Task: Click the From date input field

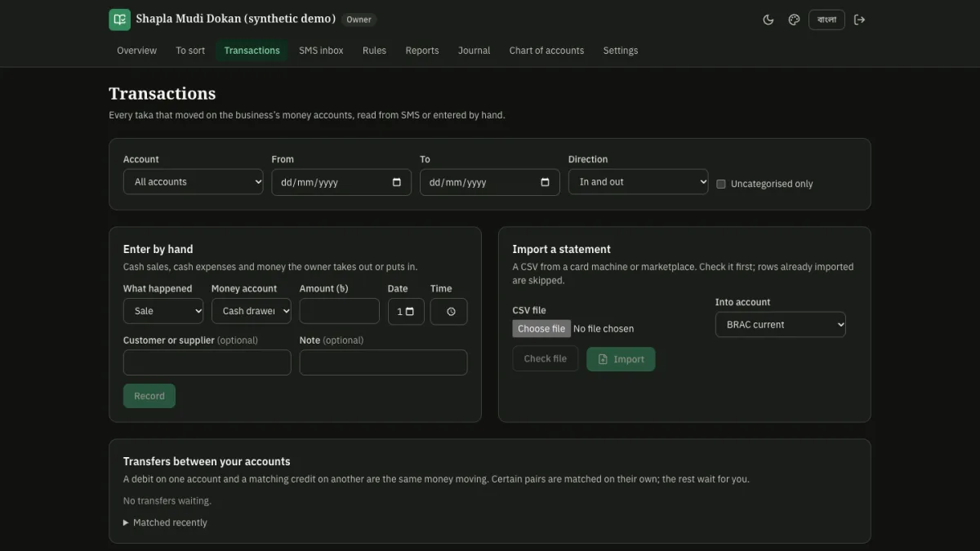Action: pyautogui.click(x=341, y=182)
